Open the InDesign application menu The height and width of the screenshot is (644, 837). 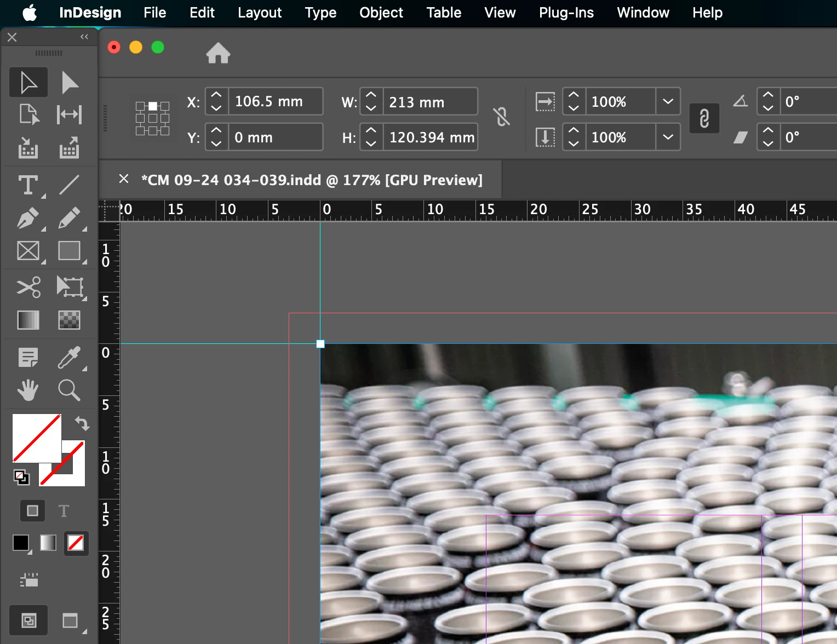coord(90,13)
